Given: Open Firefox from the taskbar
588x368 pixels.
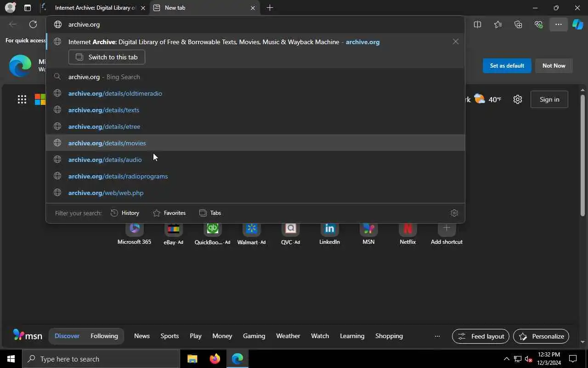Looking at the screenshot, I should 215,359.
